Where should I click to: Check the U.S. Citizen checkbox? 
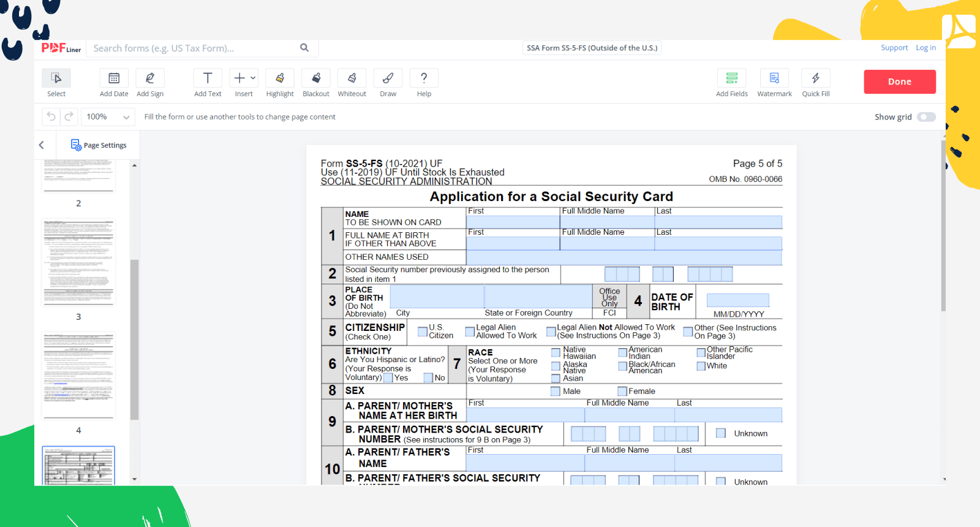tap(423, 332)
